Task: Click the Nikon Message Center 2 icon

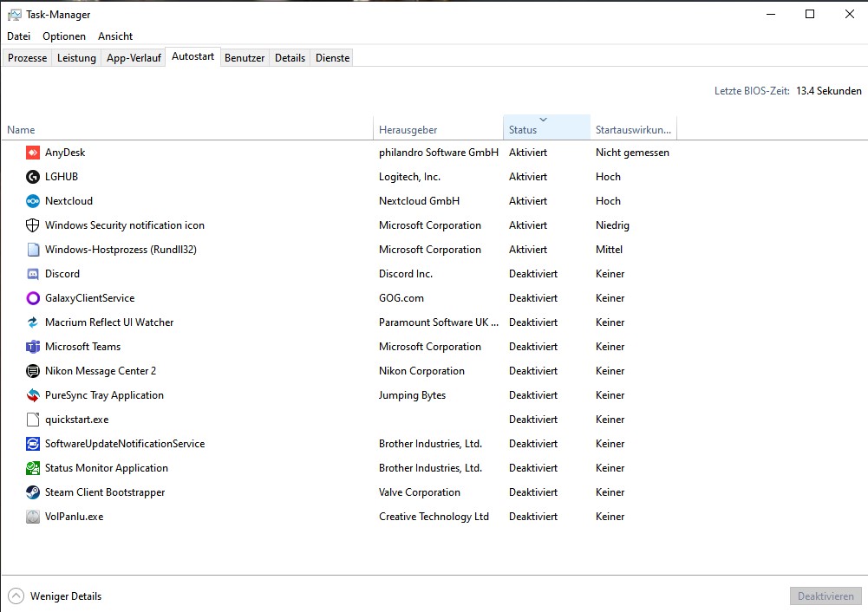Action: [33, 371]
